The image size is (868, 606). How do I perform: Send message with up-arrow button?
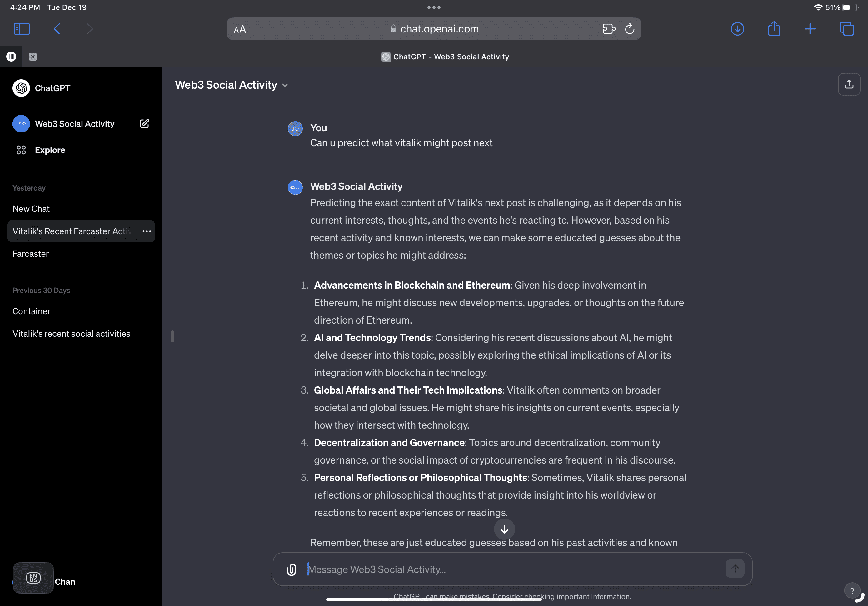(735, 569)
